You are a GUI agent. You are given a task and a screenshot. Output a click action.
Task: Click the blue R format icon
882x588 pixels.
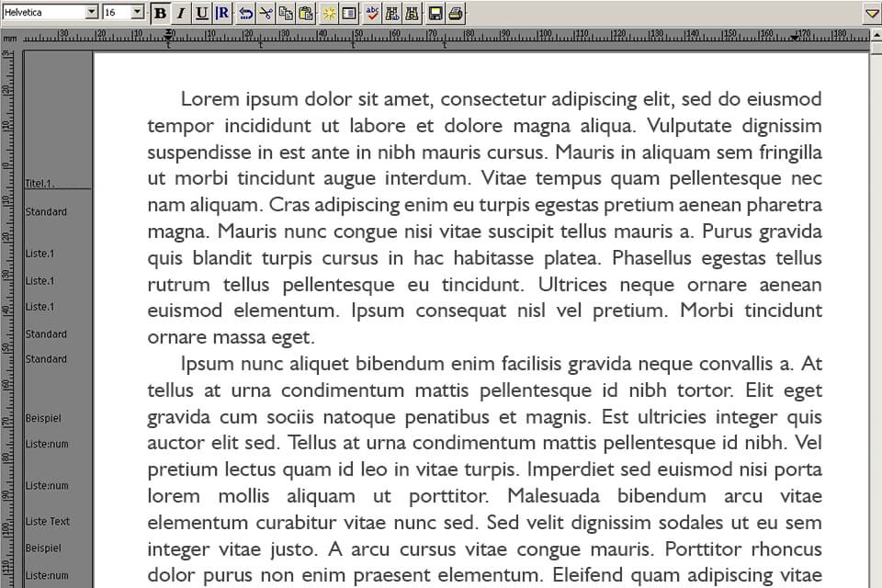coord(222,13)
